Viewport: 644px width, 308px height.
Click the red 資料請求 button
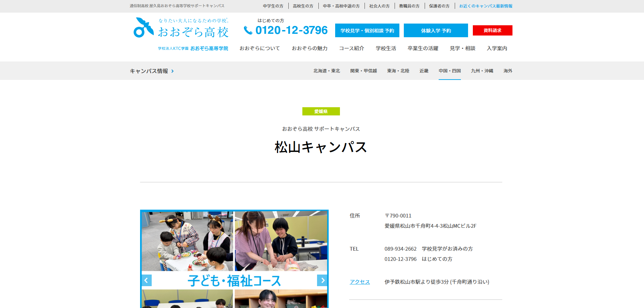click(x=492, y=30)
